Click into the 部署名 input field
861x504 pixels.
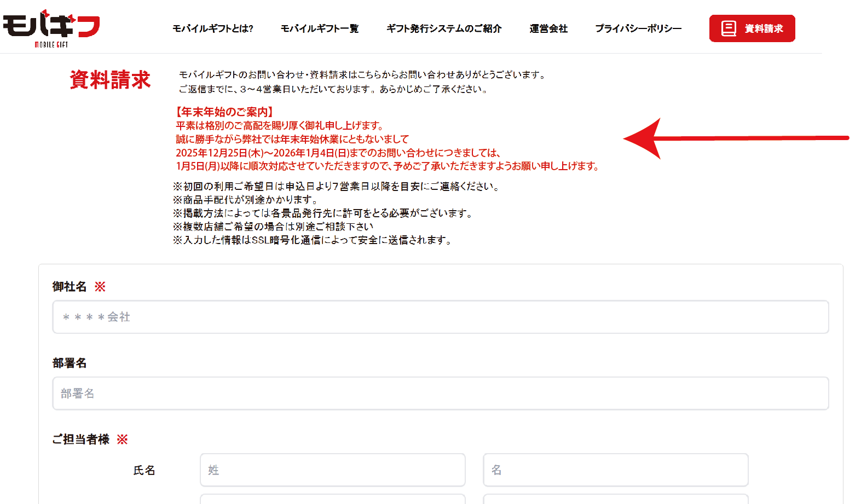440,393
